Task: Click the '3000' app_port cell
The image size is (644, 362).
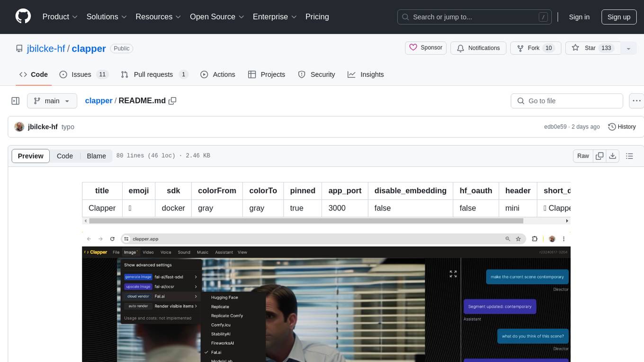Action: click(x=345, y=208)
